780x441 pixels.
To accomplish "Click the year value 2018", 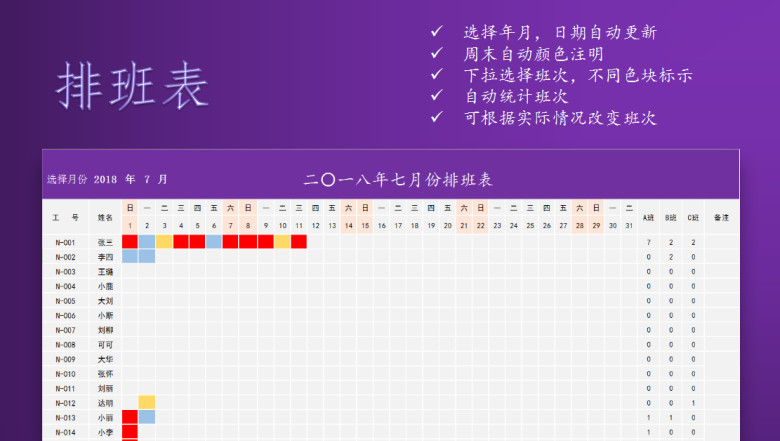I will pyautogui.click(x=105, y=179).
